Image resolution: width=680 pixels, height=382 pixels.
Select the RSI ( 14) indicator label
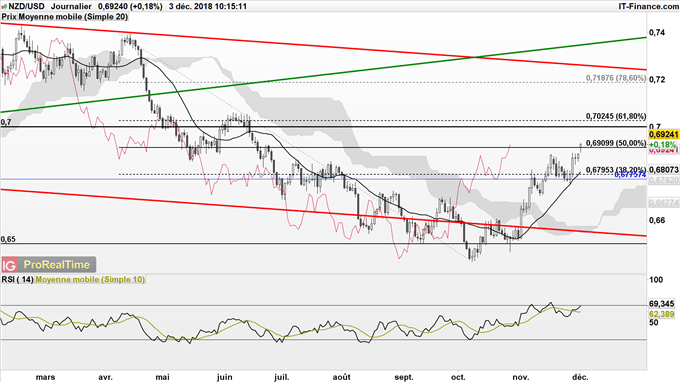[x=17, y=280]
